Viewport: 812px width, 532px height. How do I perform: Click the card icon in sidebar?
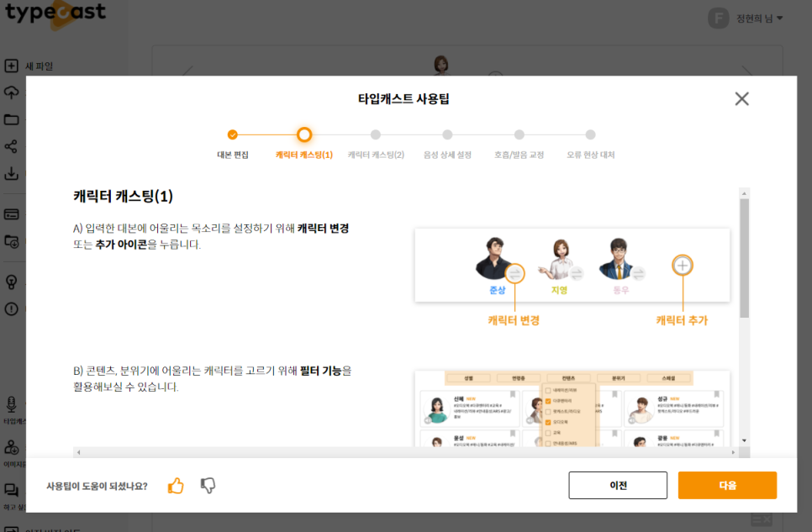click(12, 214)
